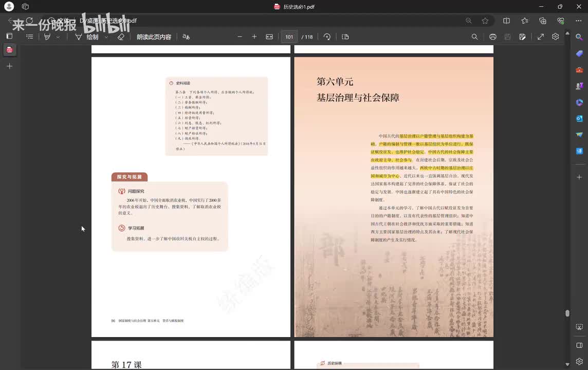Open the Edge profile avatar
Image resolution: width=588 pixels, height=370 pixels.
coord(9,6)
